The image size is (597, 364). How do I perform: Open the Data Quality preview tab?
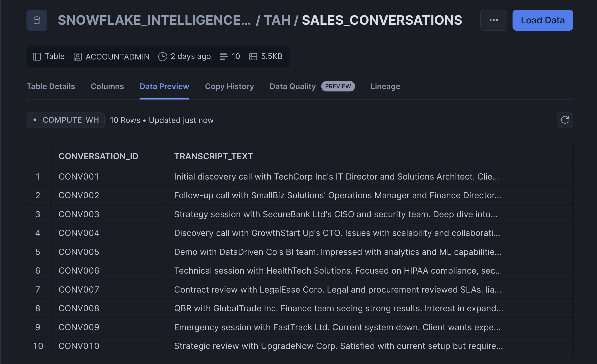point(293,86)
